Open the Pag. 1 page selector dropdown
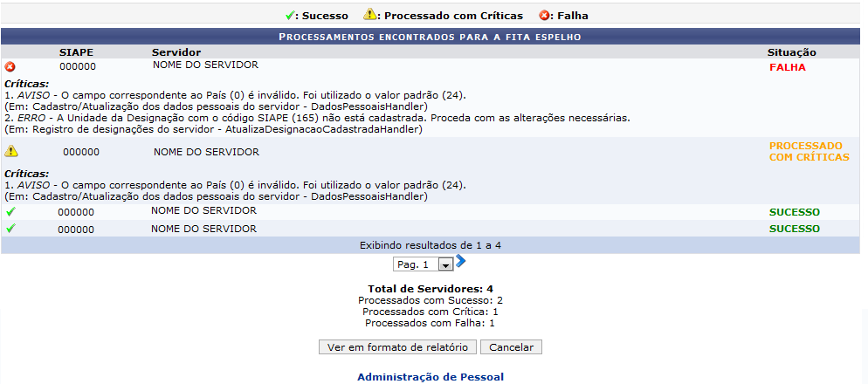The image size is (868, 384). pos(423,264)
